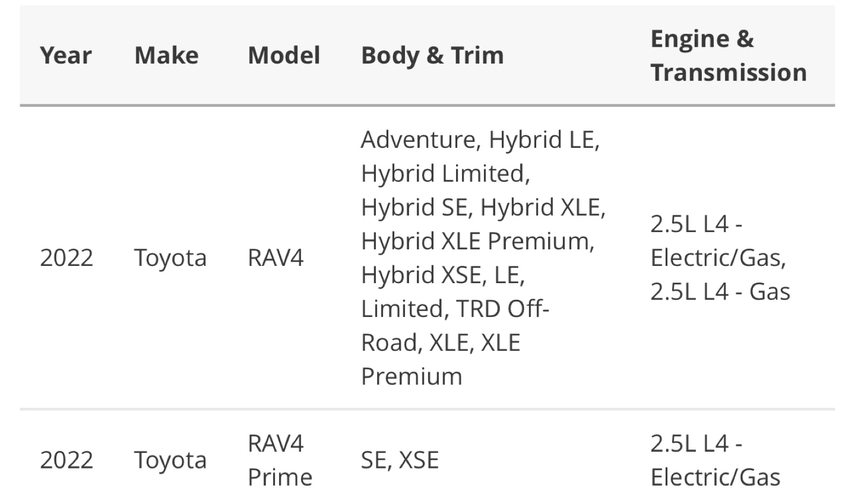Select the 2022 year cell in RAV4 Prime row

[66, 461]
